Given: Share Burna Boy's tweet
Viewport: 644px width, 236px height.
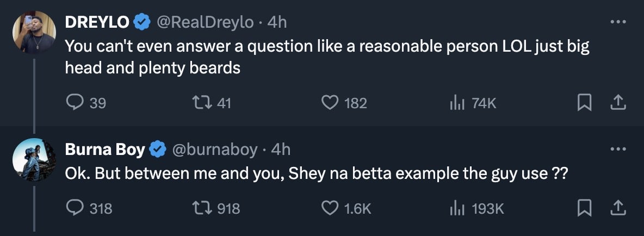Looking at the screenshot, I should pyautogui.click(x=618, y=208).
